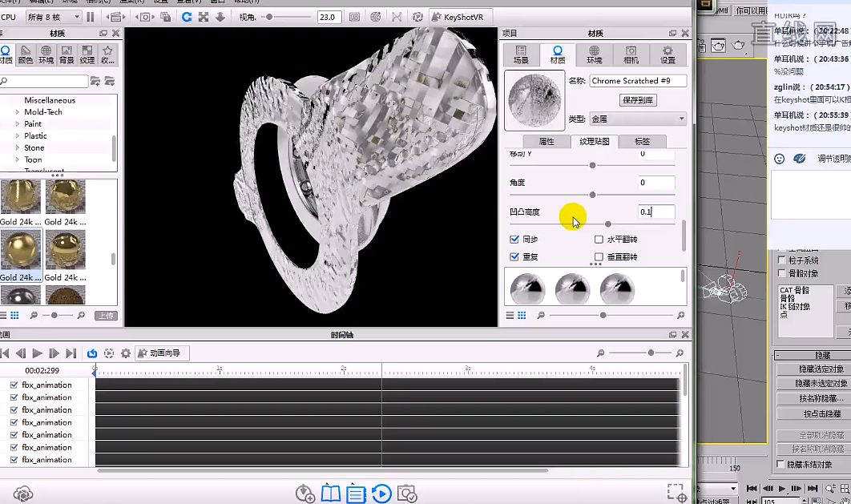Adjust the 视角 slider in the toolbar
The image size is (851, 504).
pos(269,17)
